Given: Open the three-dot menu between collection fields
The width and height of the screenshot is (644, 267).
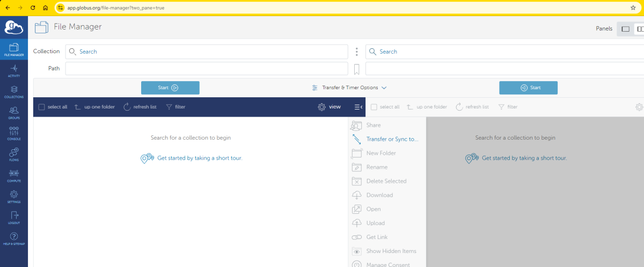Looking at the screenshot, I should click(356, 52).
